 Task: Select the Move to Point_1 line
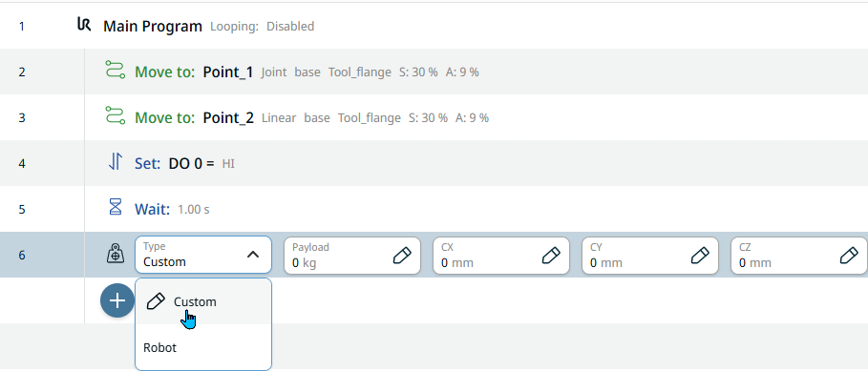point(434,72)
